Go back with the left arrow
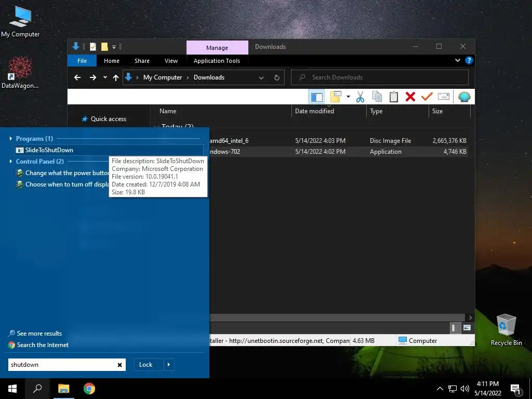Image resolution: width=532 pixels, height=399 pixels. 77,77
